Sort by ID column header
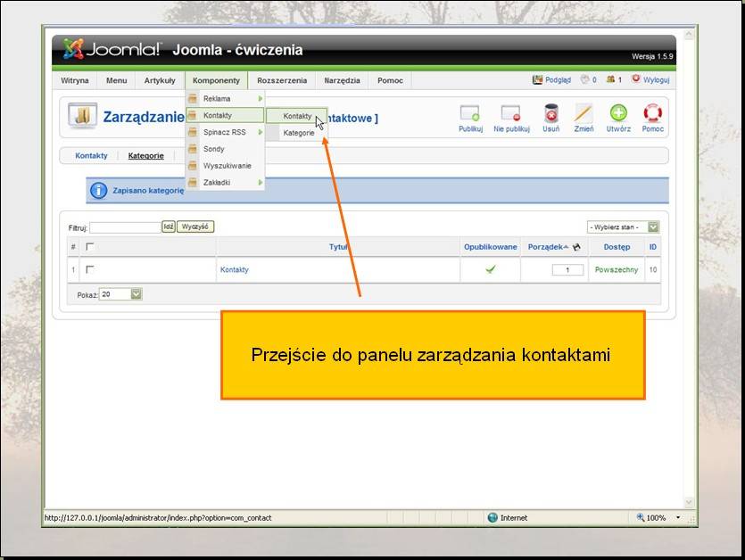This screenshot has width=745, height=560. (653, 246)
